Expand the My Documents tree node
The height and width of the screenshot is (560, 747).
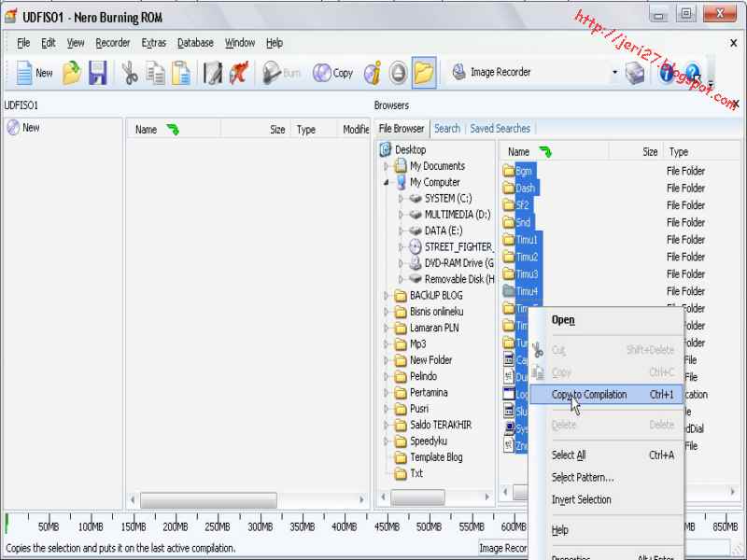coord(387,166)
